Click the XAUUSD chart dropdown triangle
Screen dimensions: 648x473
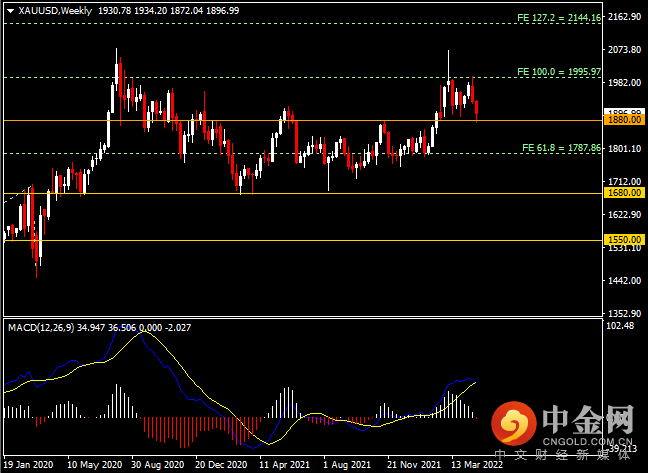tap(10, 11)
